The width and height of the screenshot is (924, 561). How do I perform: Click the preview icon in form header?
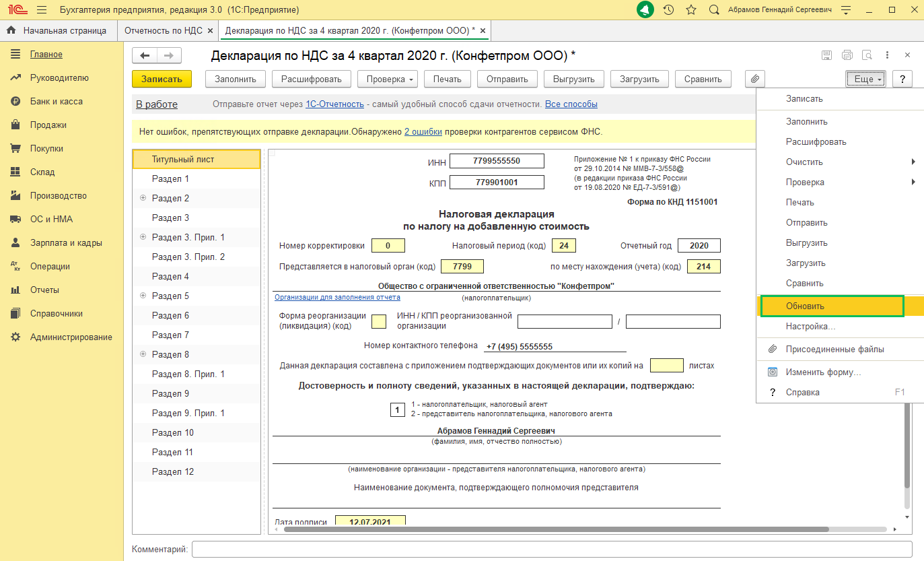click(x=867, y=55)
